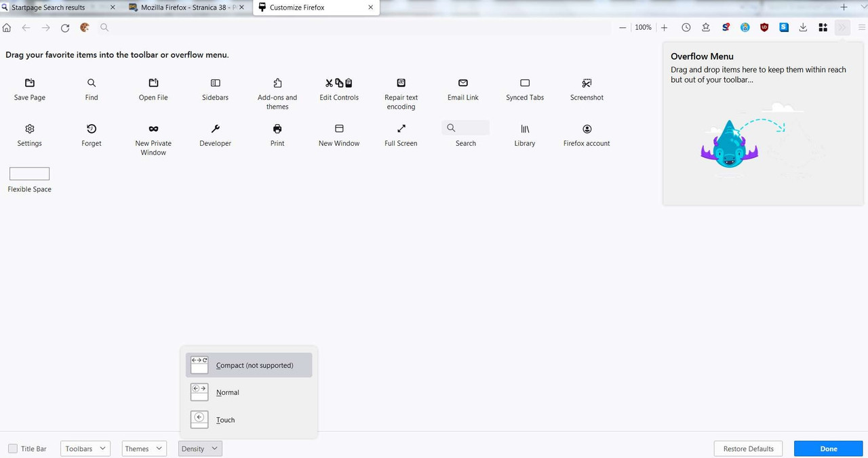Click the blue Done button

[829, 449]
